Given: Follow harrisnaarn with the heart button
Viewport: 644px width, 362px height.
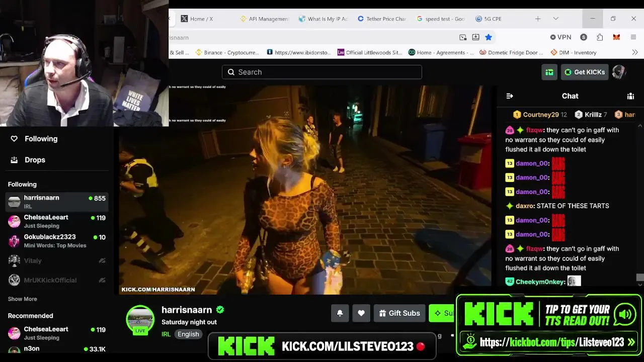Looking at the screenshot, I should [x=361, y=313].
